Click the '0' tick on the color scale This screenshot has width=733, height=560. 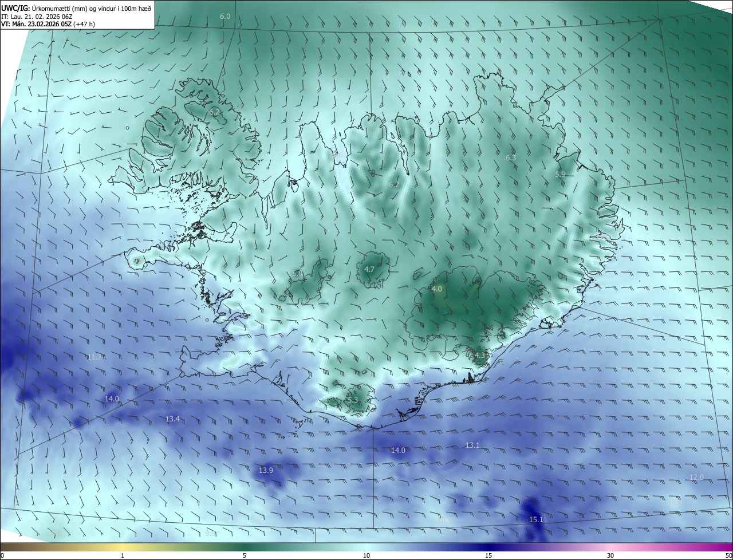pyautogui.click(x=2, y=555)
